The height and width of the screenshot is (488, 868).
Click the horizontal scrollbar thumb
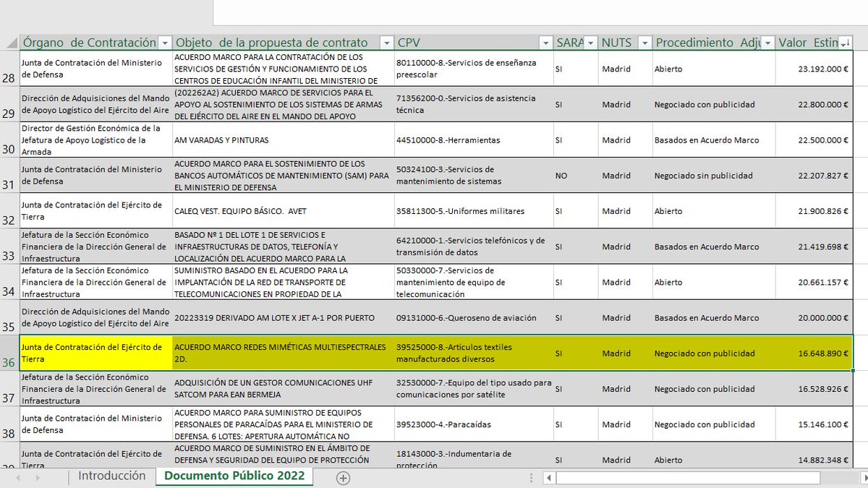688,478
